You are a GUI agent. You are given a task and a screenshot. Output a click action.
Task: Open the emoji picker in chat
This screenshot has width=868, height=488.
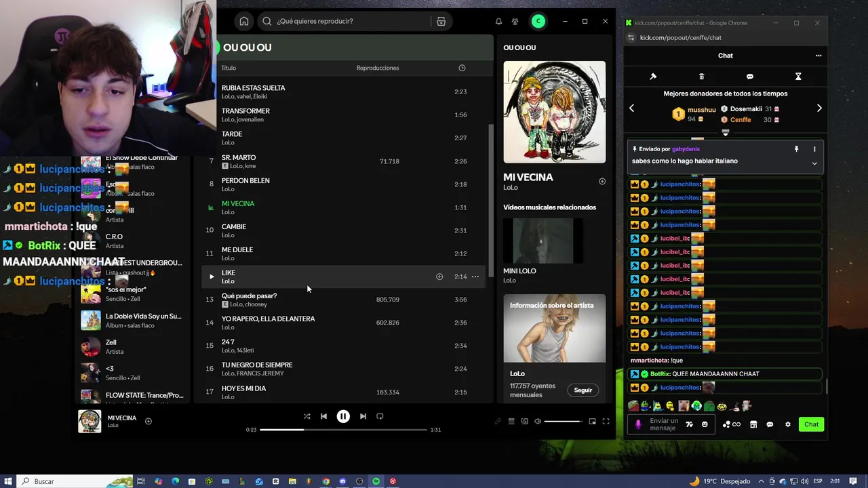705,424
